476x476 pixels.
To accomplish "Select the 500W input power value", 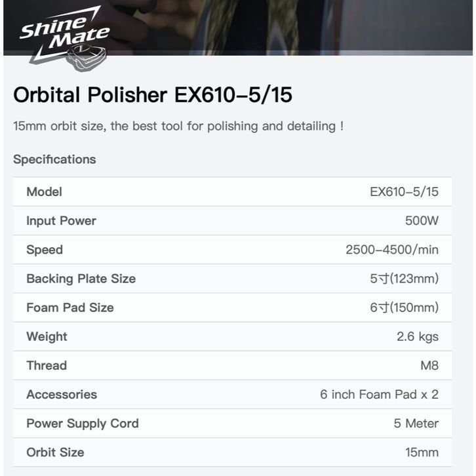I will pos(422,221).
